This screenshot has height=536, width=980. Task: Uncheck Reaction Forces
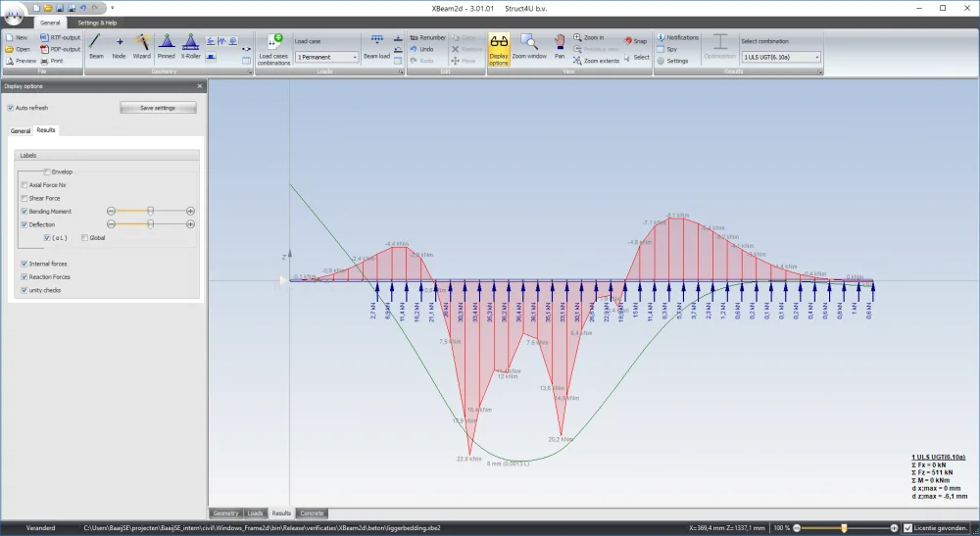[24, 276]
